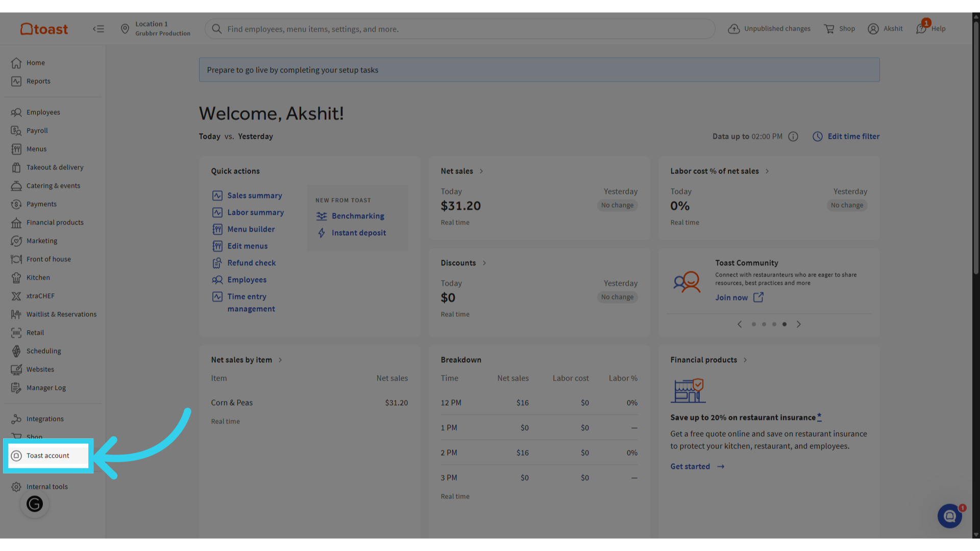Click the data info icon

point(793,137)
